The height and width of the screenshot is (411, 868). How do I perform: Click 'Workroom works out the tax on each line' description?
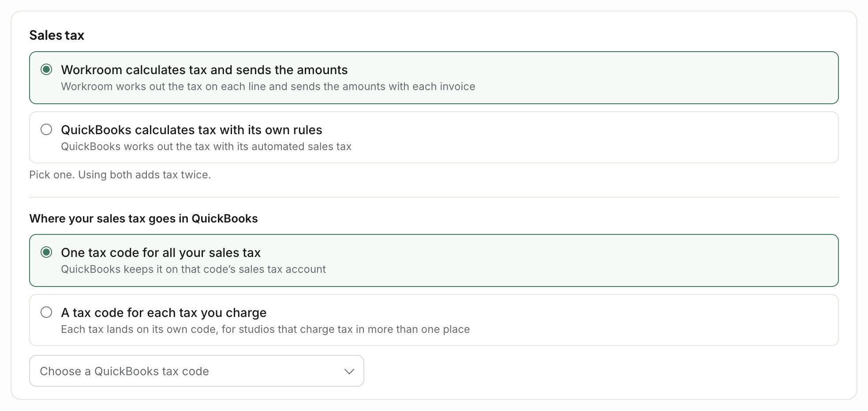click(268, 87)
